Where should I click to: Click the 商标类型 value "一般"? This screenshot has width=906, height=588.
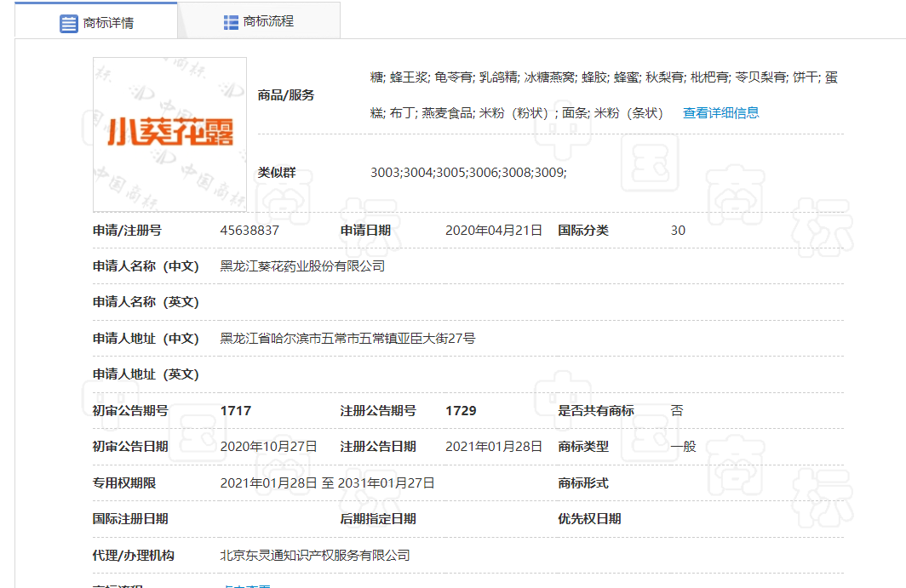[684, 447]
